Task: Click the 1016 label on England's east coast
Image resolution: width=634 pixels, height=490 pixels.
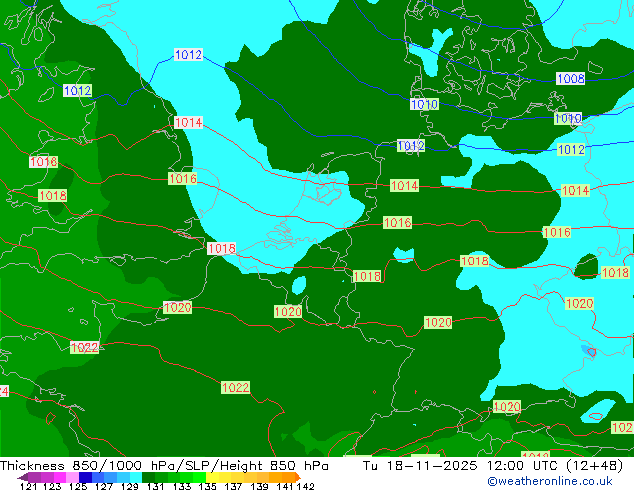Action: (183, 178)
